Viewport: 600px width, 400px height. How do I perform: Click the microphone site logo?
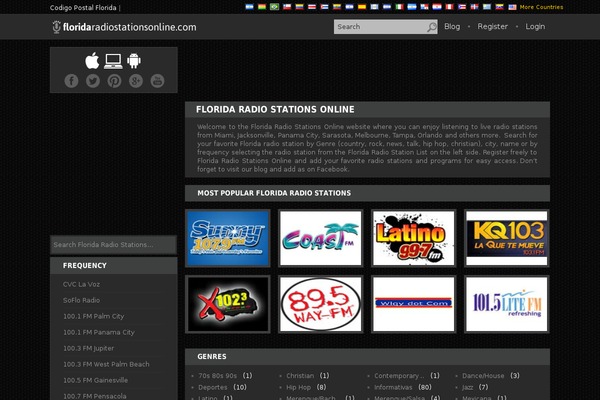point(56,27)
